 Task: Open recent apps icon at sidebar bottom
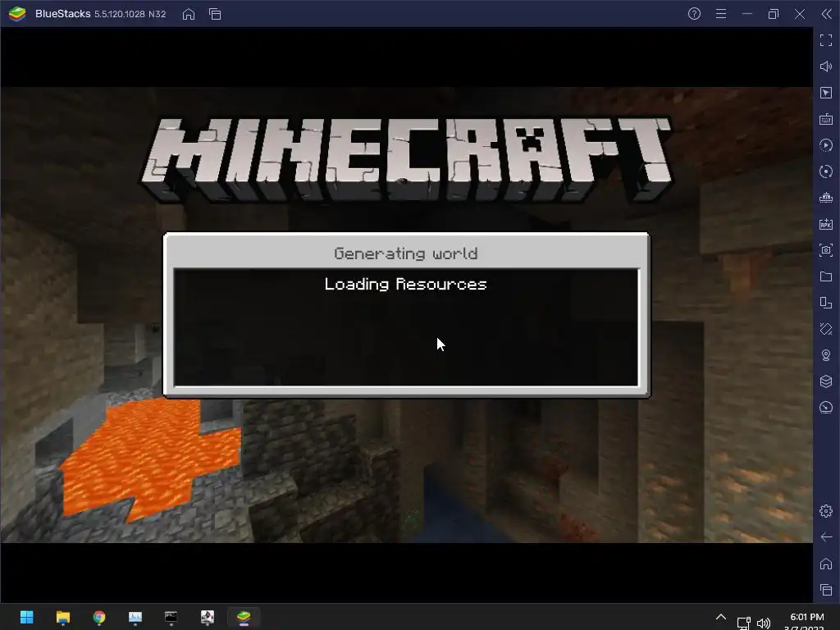coord(826,590)
